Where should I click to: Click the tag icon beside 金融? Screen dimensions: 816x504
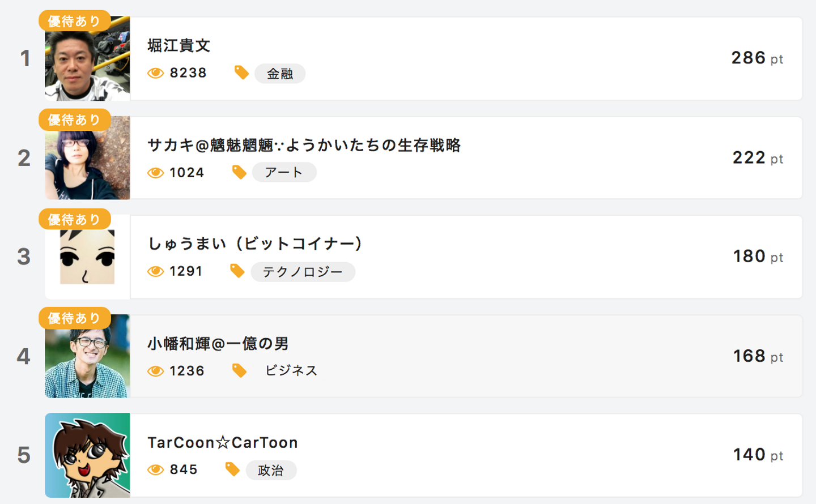[241, 72]
